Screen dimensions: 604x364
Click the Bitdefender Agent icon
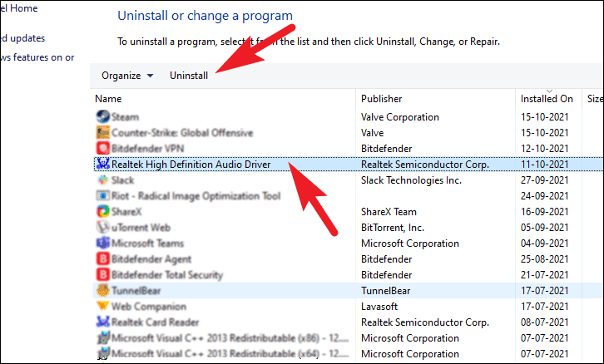103,258
